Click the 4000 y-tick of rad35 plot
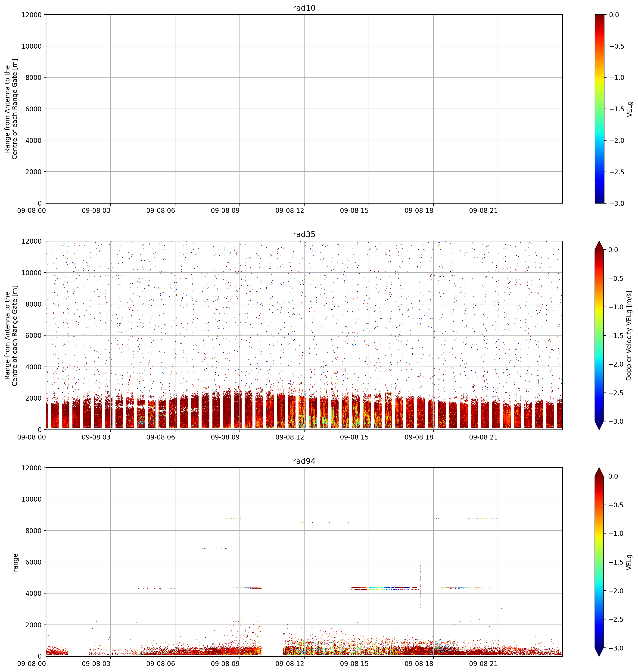 (34, 367)
